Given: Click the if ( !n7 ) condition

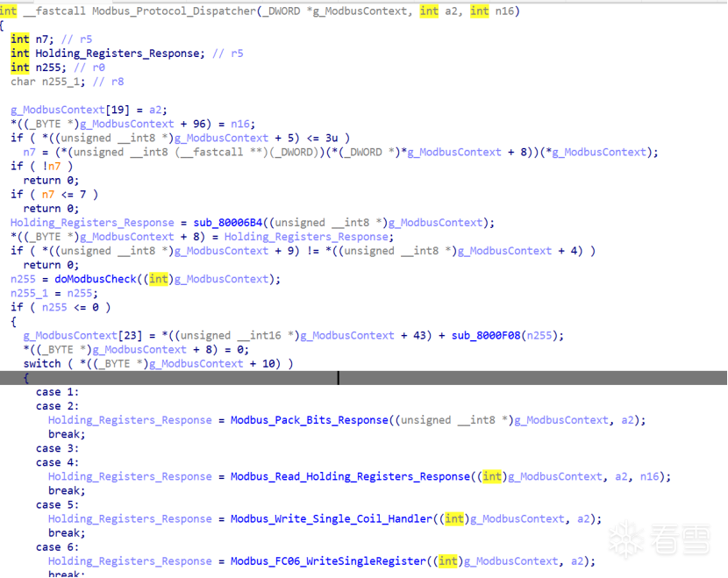Looking at the screenshot, I should point(41,166).
